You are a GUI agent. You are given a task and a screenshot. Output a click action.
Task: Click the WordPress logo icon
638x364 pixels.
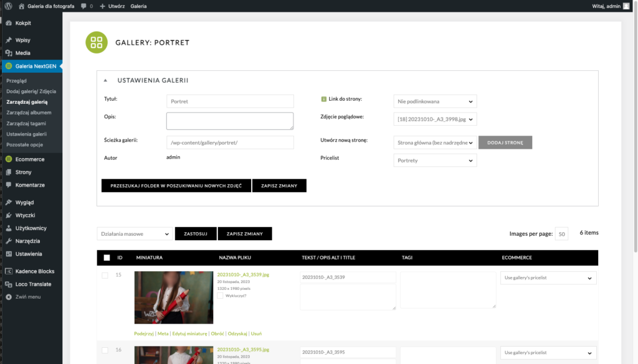pos(9,6)
